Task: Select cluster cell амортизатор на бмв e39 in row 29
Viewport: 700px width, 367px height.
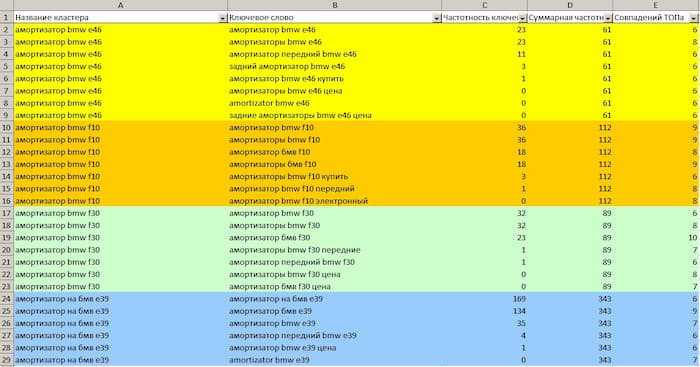Action: point(121,360)
